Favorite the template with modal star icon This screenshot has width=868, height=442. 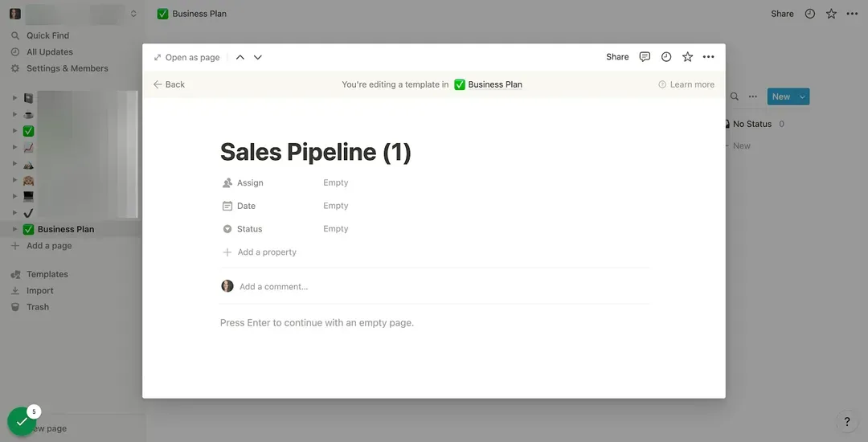pos(687,57)
